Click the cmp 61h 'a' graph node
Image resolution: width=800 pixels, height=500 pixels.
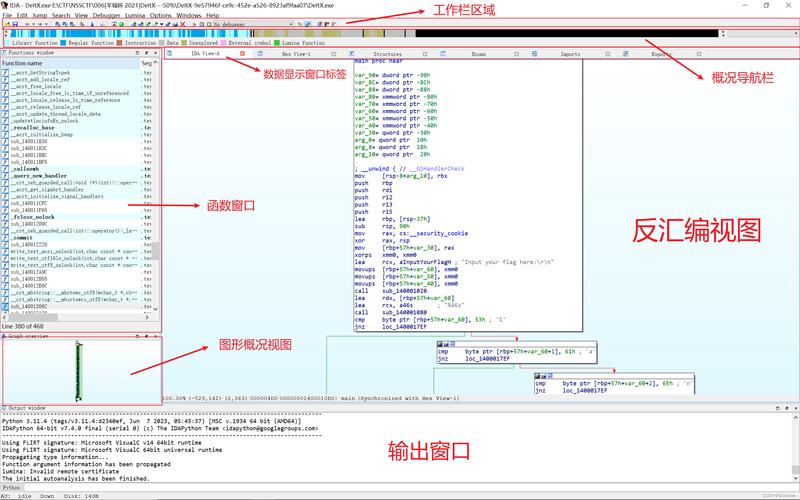tap(516, 352)
